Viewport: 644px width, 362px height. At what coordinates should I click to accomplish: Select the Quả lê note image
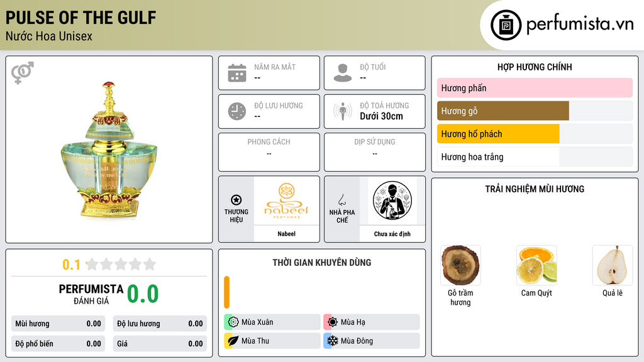pyautogui.click(x=613, y=265)
